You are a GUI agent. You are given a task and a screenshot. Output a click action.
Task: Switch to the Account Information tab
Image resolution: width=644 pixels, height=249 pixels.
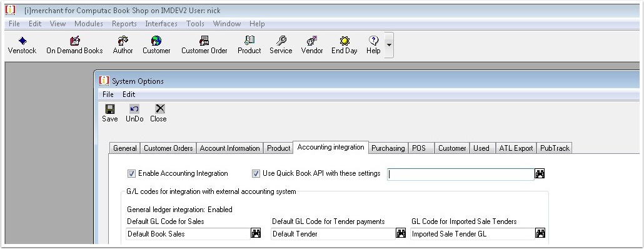[x=229, y=148]
